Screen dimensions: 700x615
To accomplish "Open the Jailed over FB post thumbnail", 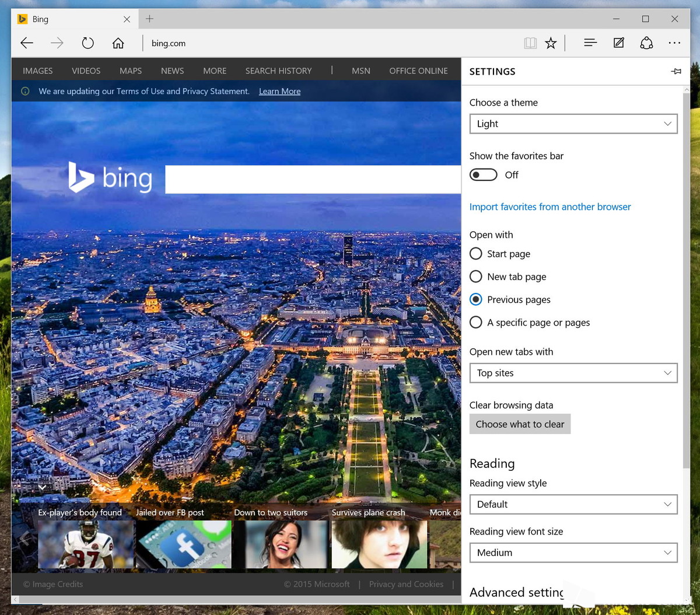I will [x=184, y=544].
